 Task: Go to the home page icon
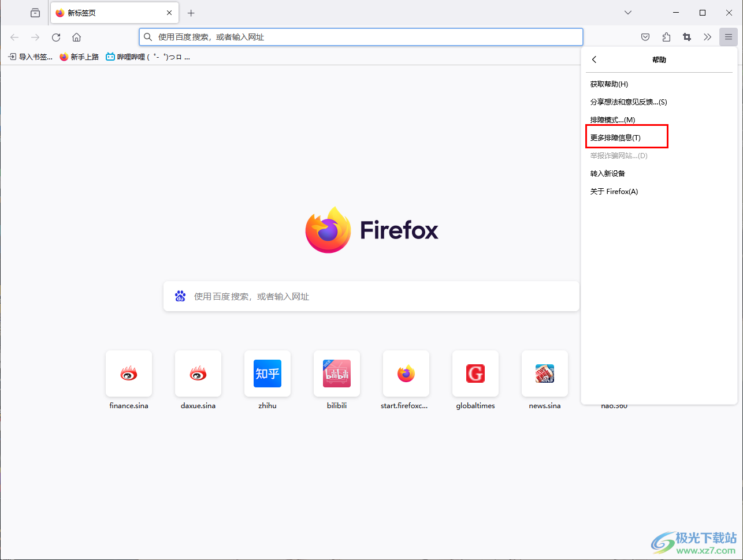(x=76, y=37)
